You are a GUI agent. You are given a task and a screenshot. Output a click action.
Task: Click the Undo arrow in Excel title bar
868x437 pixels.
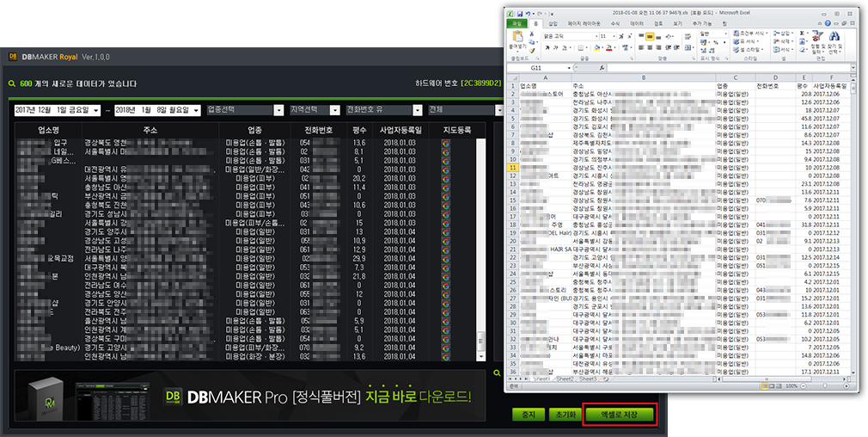(529, 14)
